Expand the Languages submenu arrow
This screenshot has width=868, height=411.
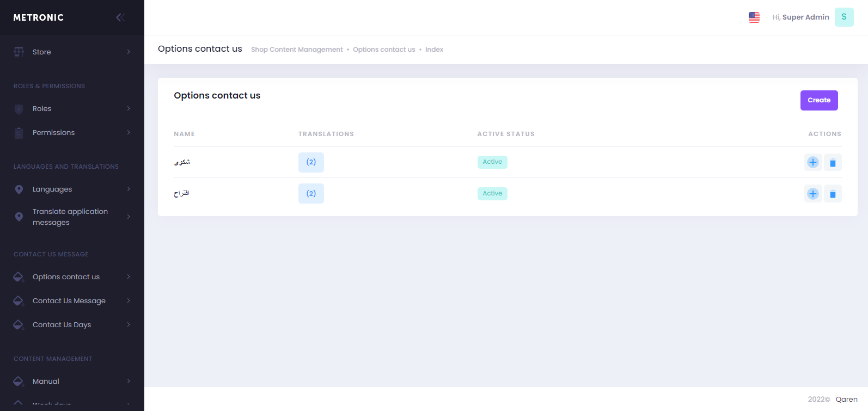click(129, 189)
